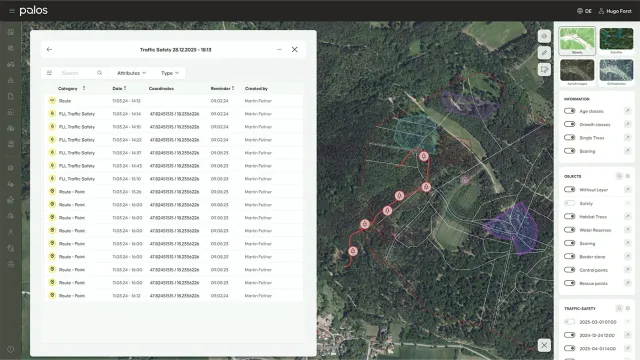
Task: Open the hamburger menu next to palos logo
Action: (x=12, y=11)
